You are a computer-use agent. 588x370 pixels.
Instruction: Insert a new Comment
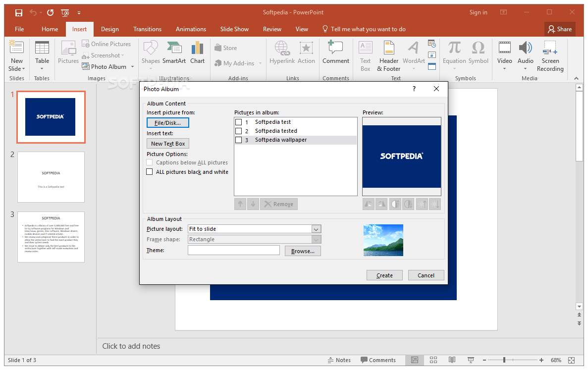pyautogui.click(x=336, y=53)
